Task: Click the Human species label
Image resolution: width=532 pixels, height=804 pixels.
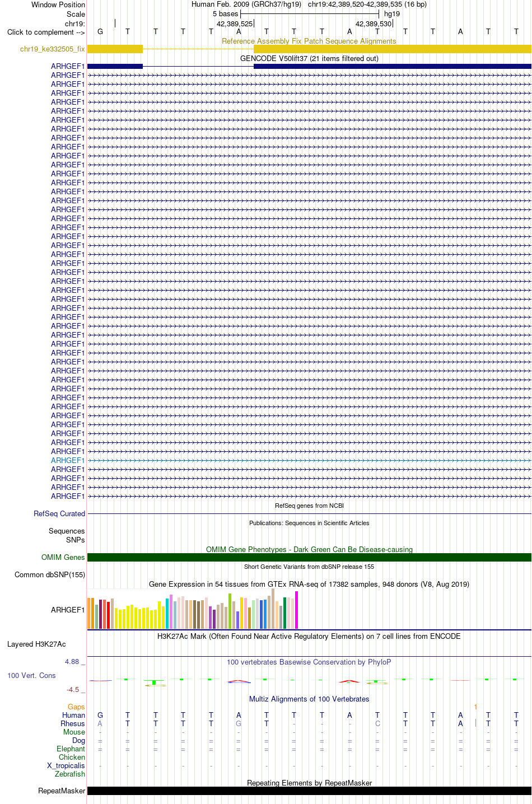Action: click(x=73, y=716)
